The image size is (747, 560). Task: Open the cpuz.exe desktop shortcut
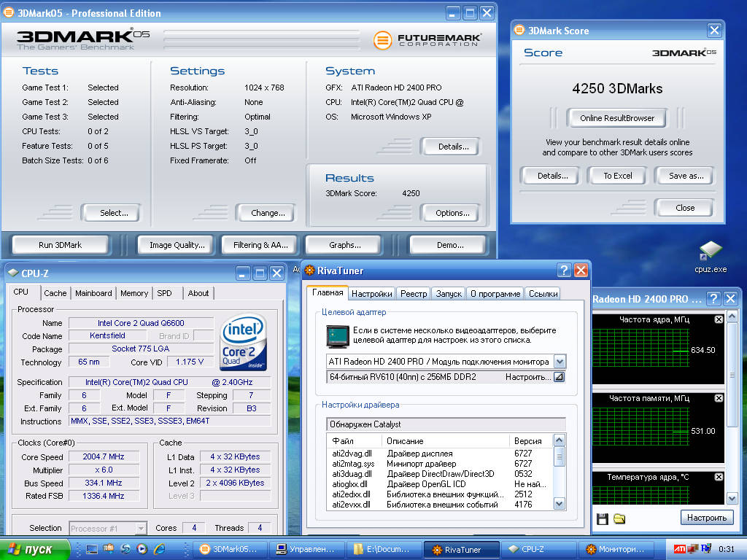tap(711, 256)
